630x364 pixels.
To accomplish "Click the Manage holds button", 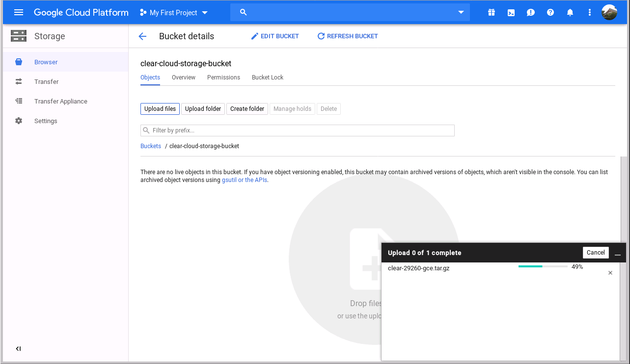I will [x=292, y=109].
